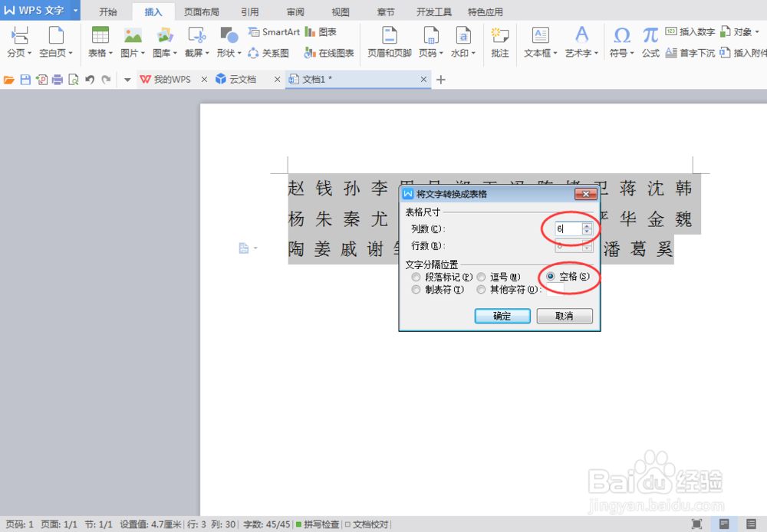
Task: Close the 文档1 document tab
Action: 423,79
